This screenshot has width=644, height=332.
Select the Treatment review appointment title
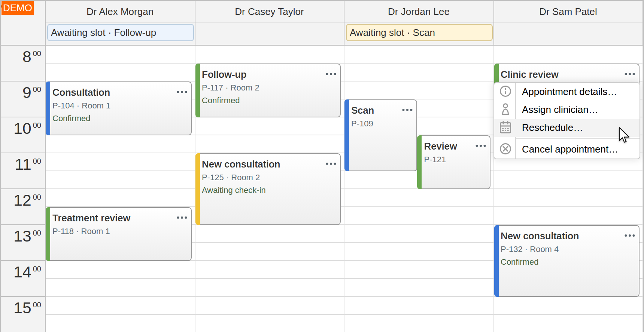point(91,218)
